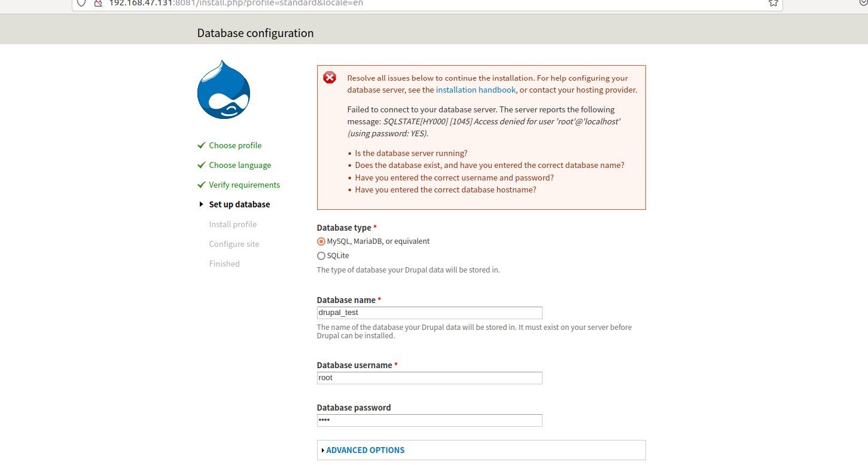Click the Database type label
This screenshot has height=465, width=868.
(x=346, y=228)
